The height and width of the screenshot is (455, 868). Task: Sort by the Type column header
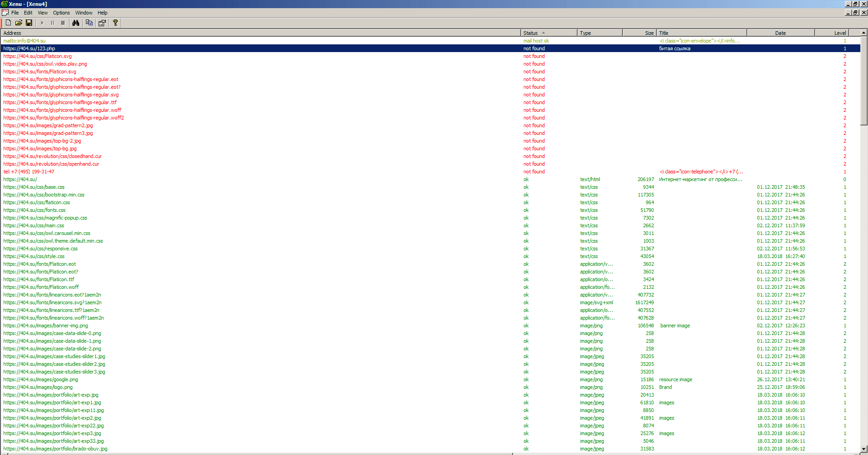point(600,33)
